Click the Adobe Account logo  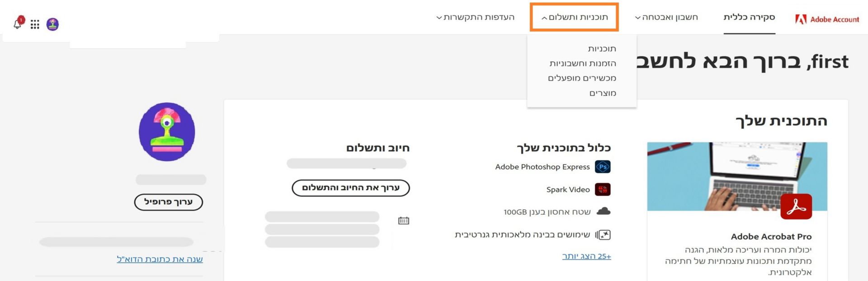[827, 19]
